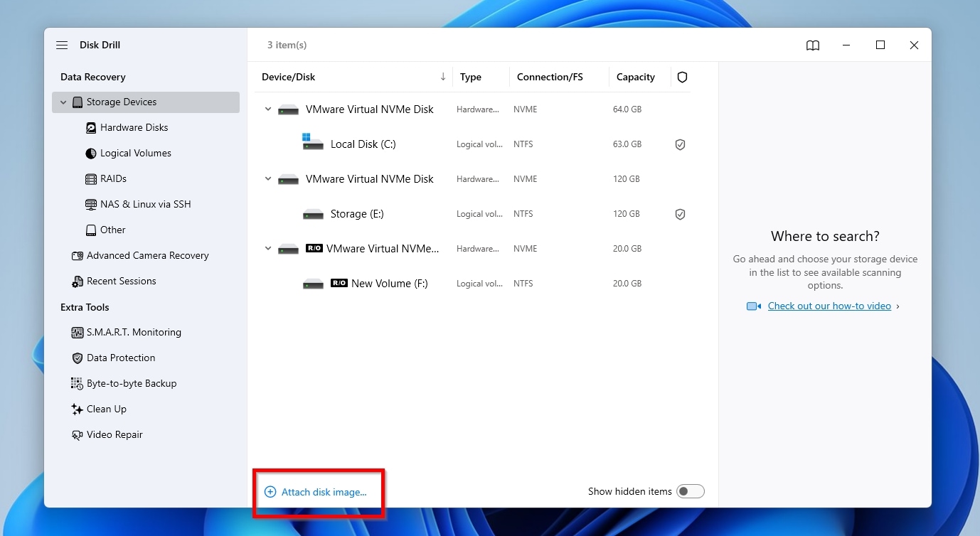Click the Logical Volumes pie icon
The image size is (980, 536).
tap(91, 154)
